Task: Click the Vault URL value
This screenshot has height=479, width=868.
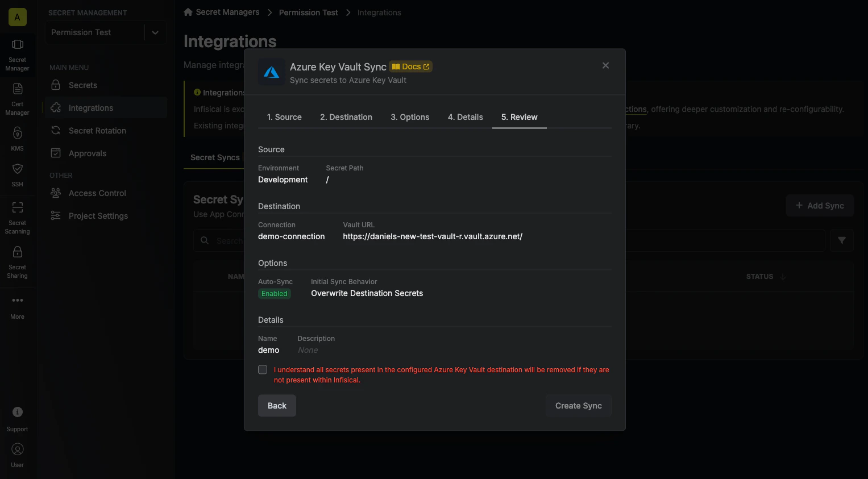Action: 433,236
